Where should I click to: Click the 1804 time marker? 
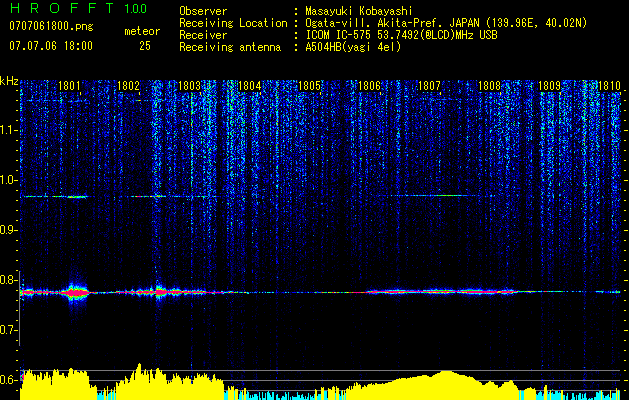[x=250, y=85]
